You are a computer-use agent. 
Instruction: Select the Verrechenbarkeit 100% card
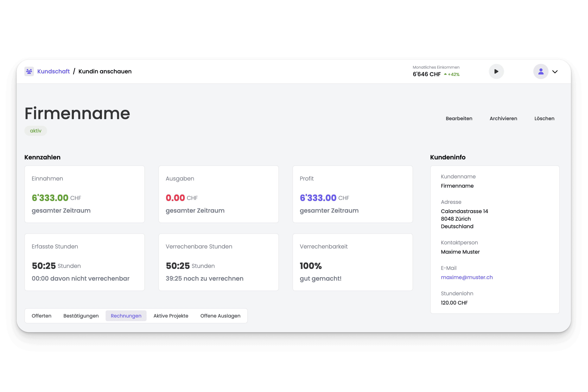pos(352,262)
